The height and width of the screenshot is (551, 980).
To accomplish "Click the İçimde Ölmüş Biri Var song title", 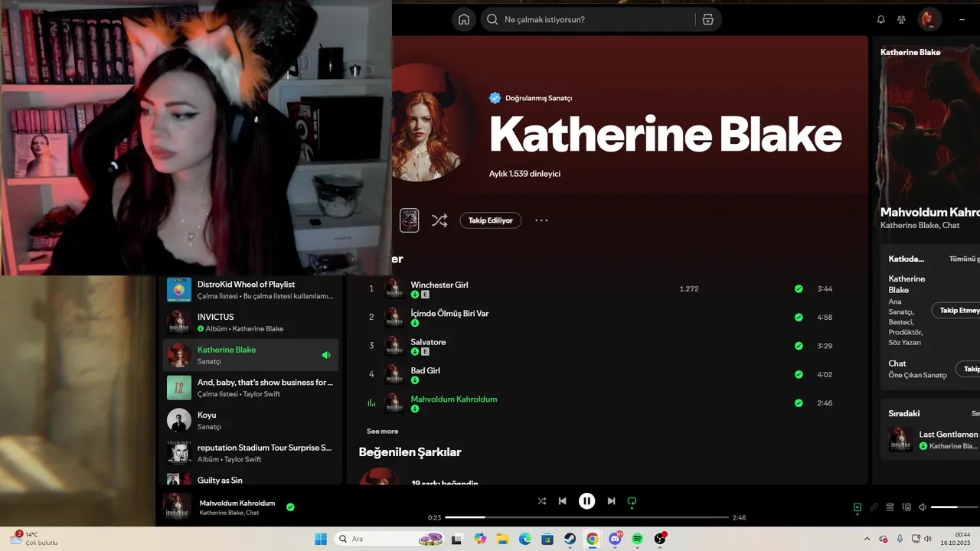I will 449,314.
